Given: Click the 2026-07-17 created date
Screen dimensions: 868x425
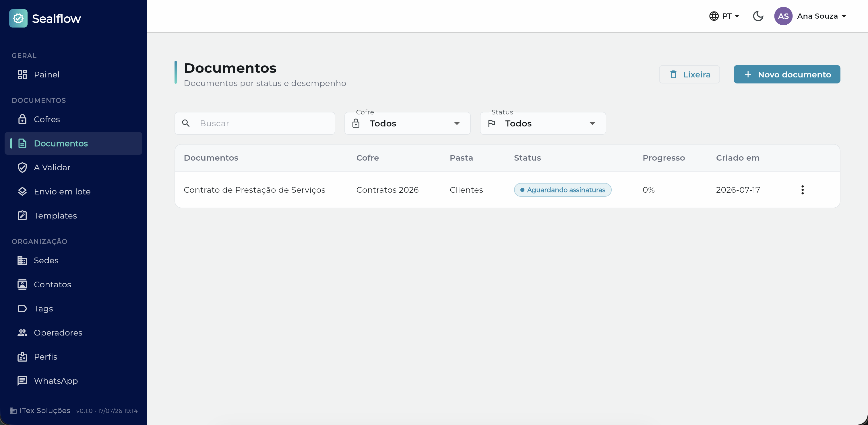Looking at the screenshot, I should [x=738, y=190].
